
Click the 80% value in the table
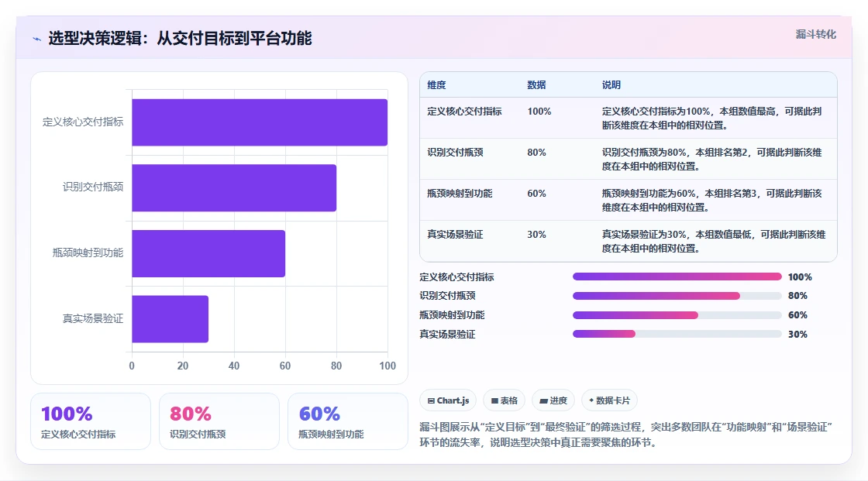tap(536, 153)
